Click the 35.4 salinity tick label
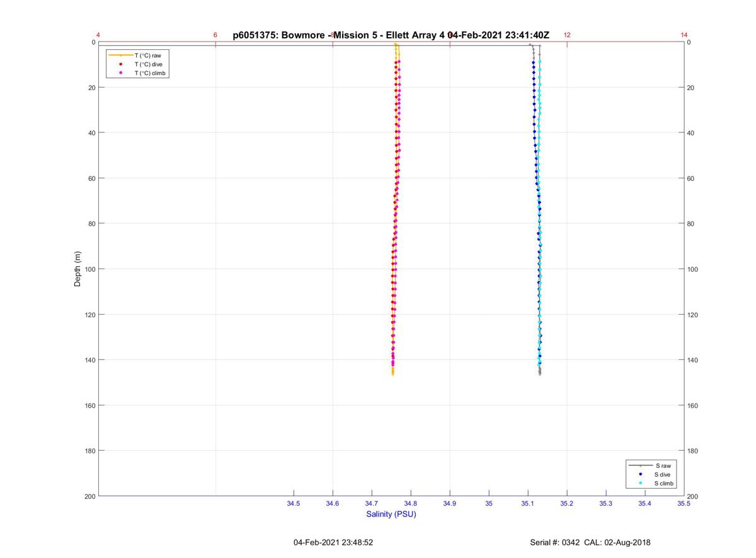Viewport: 756px width, 558px height. pos(645,504)
